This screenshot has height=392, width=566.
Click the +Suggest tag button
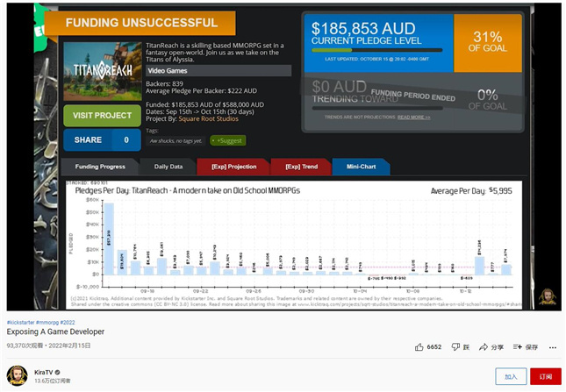(227, 140)
